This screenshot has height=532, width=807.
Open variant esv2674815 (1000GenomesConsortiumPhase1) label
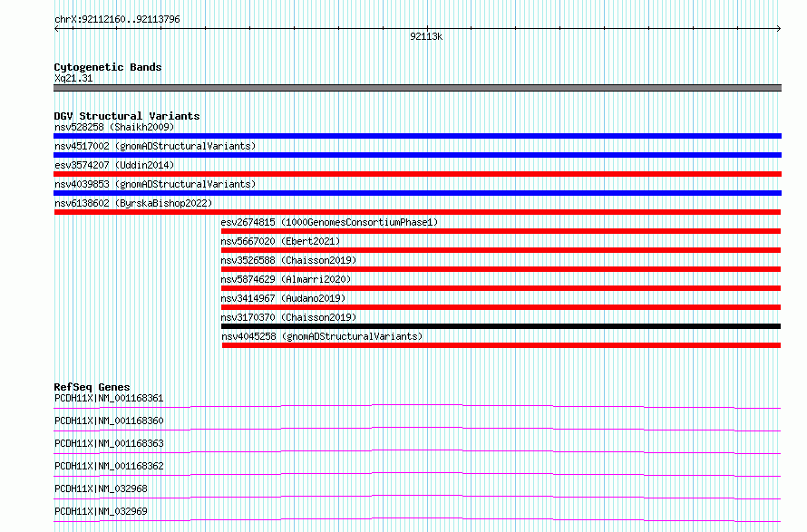coord(329,222)
